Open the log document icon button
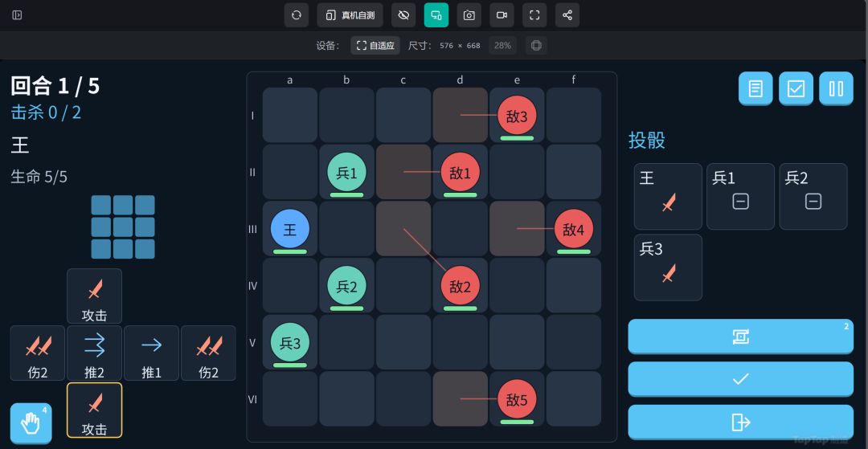This screenshot has width=868, height=449. pos(755,88)
